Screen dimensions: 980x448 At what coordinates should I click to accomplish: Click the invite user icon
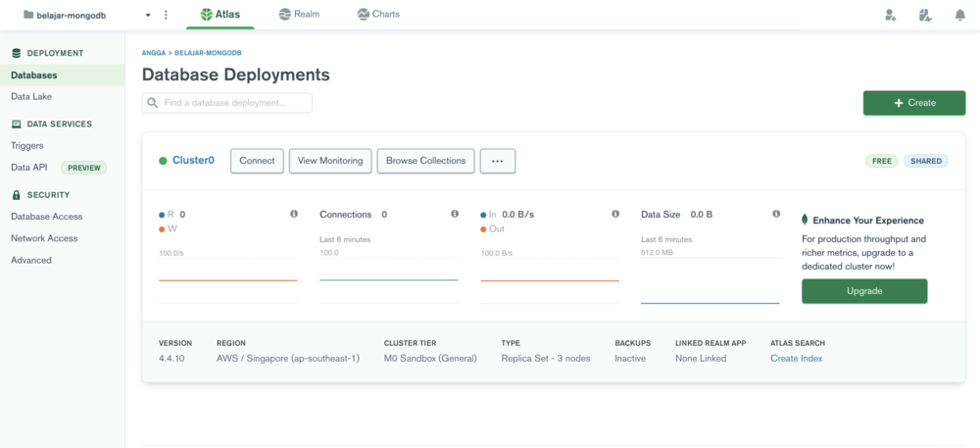coord(891,15)
